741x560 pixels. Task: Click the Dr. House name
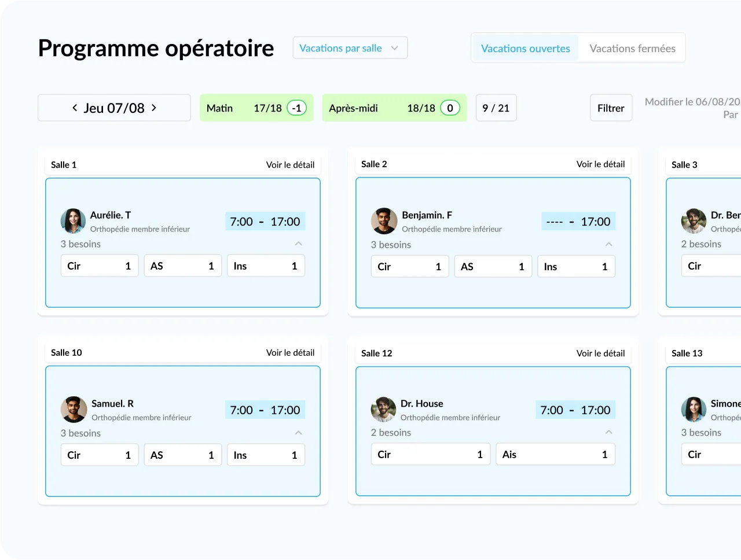pyautogui.click(x=422, y=404)
